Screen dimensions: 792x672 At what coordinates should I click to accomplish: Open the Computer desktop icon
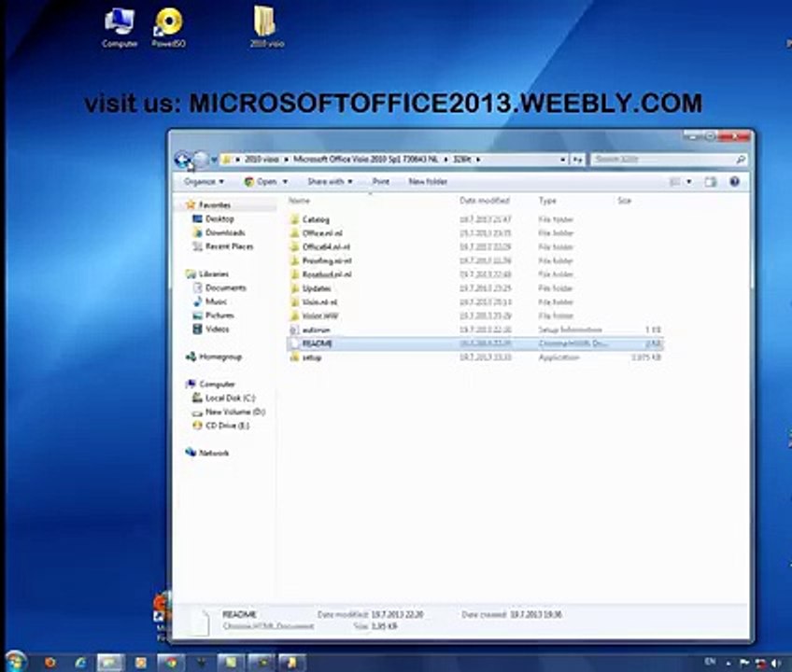pyautogui.click(x=120, y=28)
